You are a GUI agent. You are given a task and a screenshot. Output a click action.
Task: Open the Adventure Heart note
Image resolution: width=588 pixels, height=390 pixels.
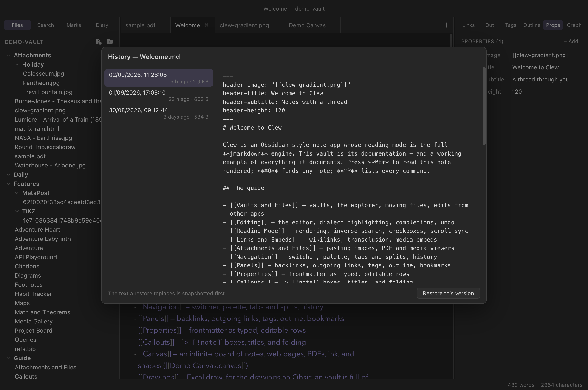pyautogui.click(x=37, y=230)
